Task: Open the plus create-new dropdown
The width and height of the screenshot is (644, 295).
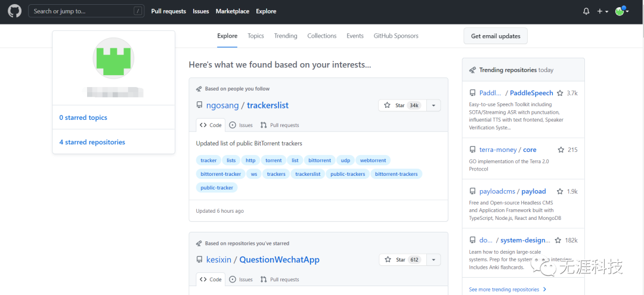Action: coord(602,11)
